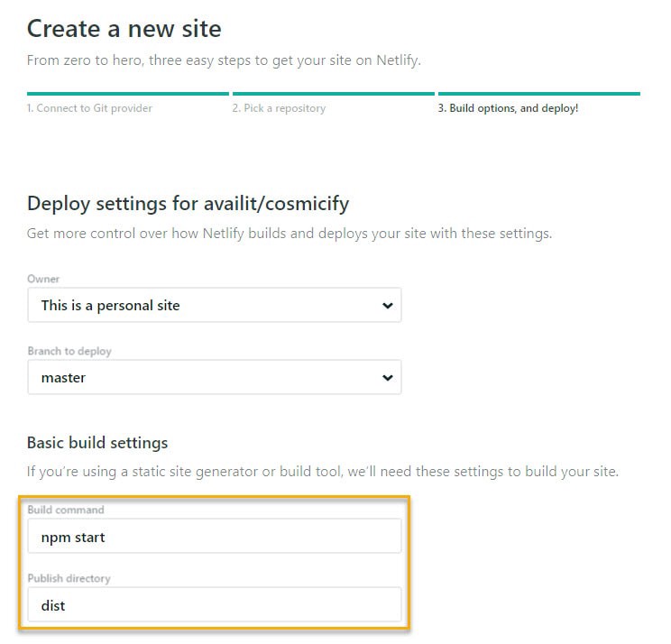Click the 'Basic build settings' heading
Image resolution: width=671 pixels, height=644 pixels.
point(97,443)
